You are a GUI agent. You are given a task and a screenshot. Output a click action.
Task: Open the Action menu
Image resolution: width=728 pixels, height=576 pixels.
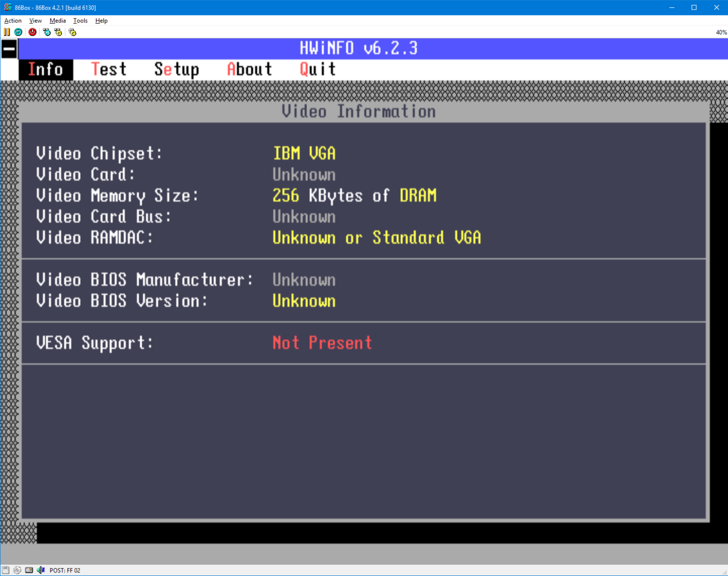tap(13, 21)
